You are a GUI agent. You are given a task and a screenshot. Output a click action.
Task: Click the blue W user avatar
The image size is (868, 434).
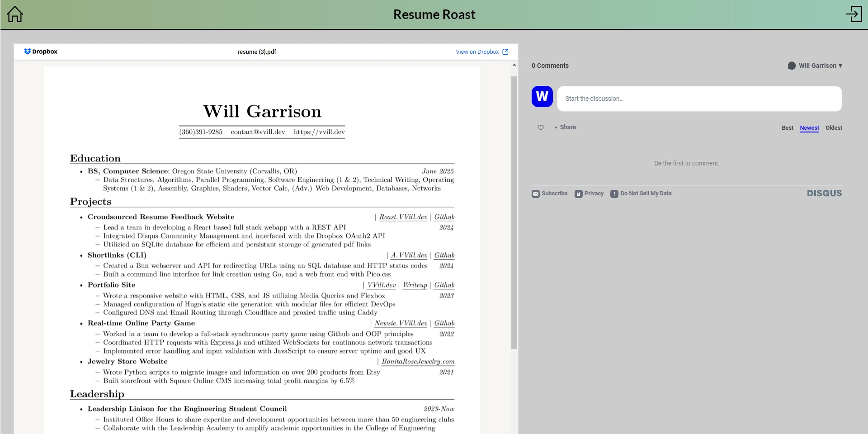(x=542, y=97)
